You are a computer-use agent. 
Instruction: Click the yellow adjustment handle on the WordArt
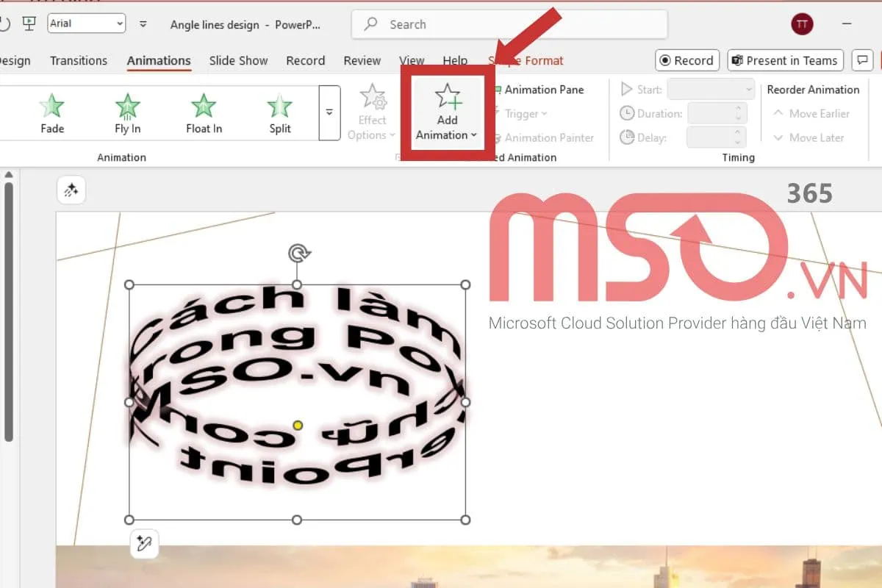(298, 426)
